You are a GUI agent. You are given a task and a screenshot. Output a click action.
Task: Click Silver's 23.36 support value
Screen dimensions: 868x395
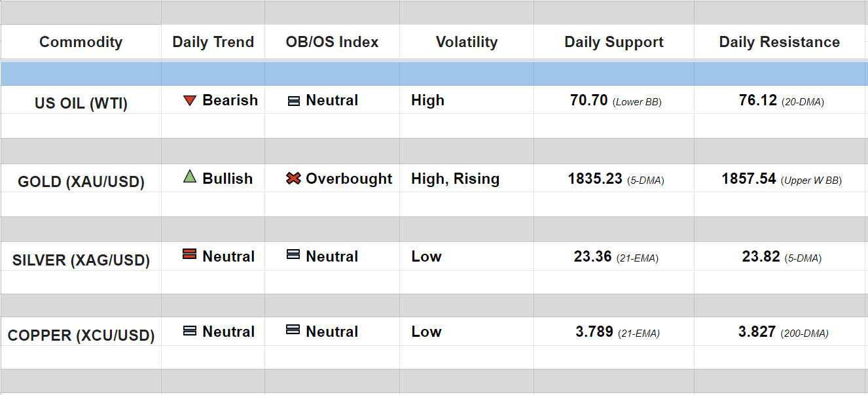[592, 257]
